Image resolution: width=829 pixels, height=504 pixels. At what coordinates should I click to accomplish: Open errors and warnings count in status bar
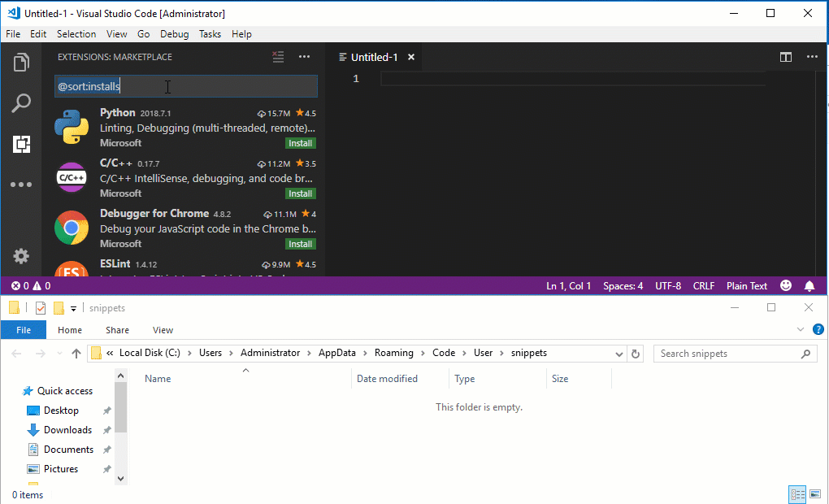pyautogui.click(x=31, y=286)
